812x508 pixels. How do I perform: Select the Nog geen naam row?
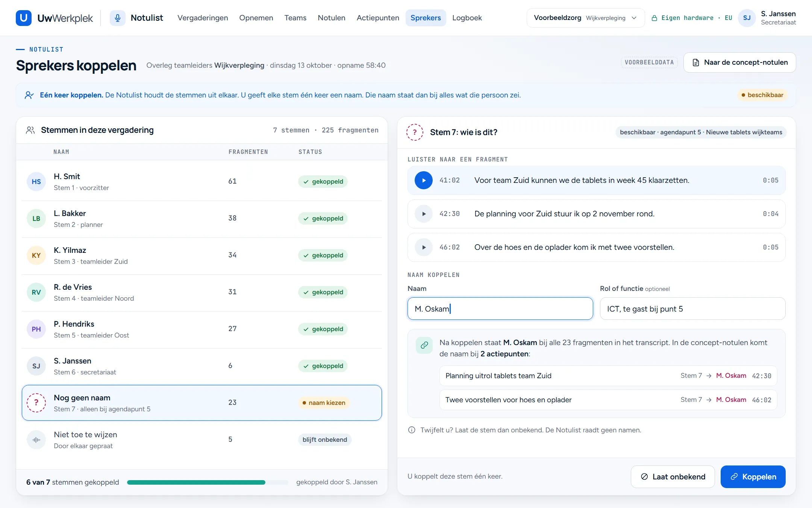[x=202, y=403]
